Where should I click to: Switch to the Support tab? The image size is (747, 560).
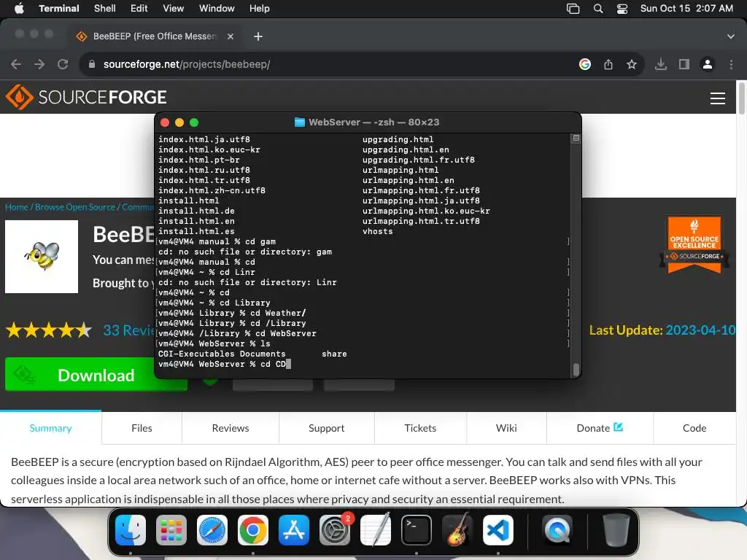coord(326,427)
